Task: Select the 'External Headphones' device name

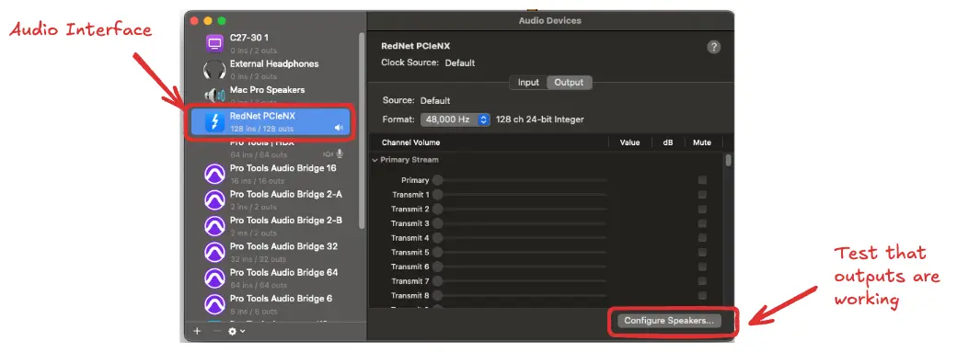Action: [x=274, y=63]
